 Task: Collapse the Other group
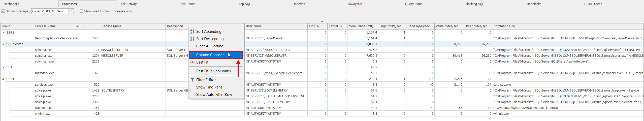[3, 79]
